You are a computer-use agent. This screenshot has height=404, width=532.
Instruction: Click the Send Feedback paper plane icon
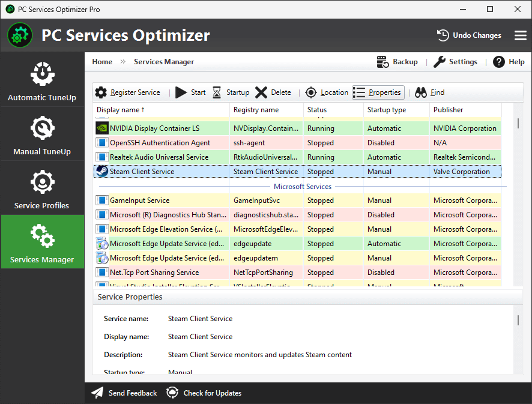(x=97, y=393)
